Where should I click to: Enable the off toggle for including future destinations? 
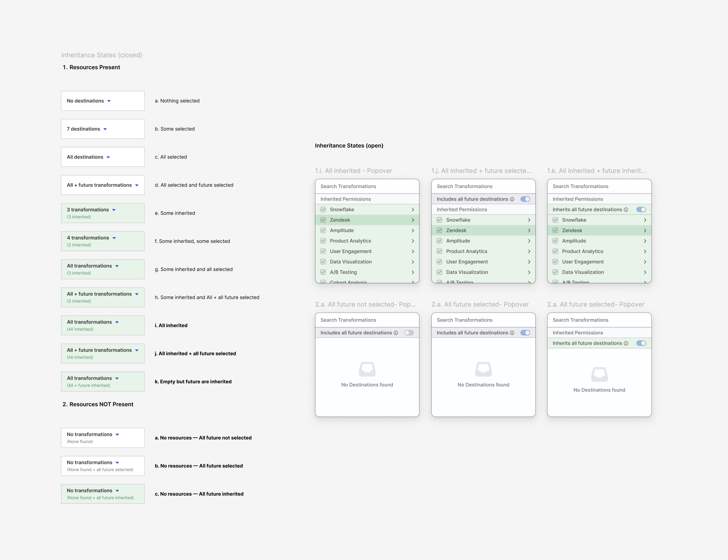click(409, 333)
